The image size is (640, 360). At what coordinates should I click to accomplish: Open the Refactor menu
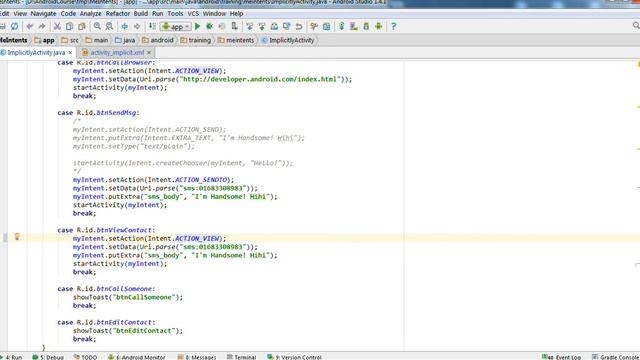pyautogui.click(x=118, y=13)
